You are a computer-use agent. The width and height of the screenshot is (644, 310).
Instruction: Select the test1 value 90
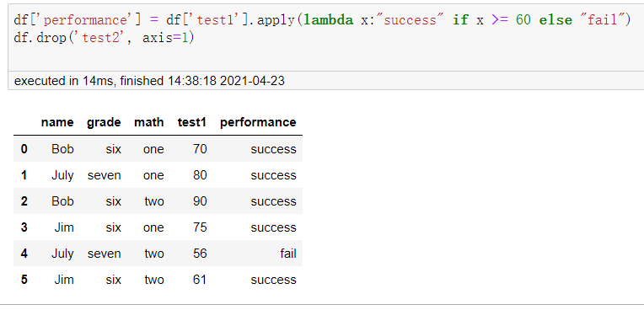coord(200,201)
